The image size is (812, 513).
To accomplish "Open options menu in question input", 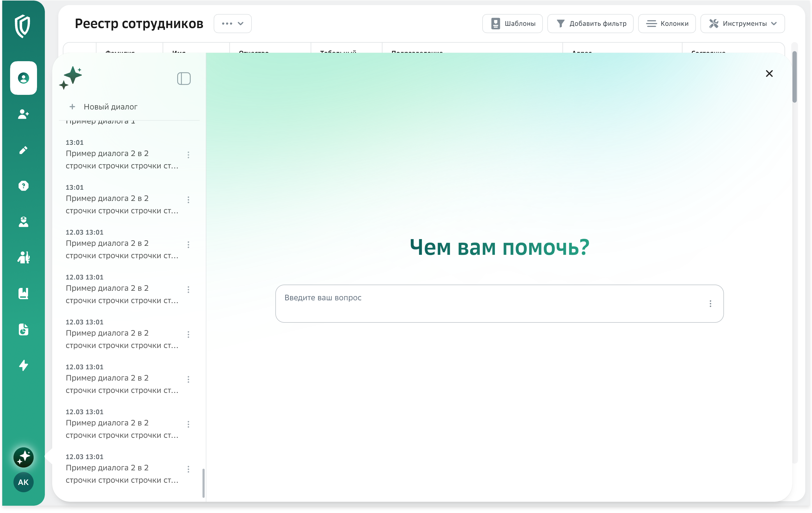I will (x=710, y=304).
